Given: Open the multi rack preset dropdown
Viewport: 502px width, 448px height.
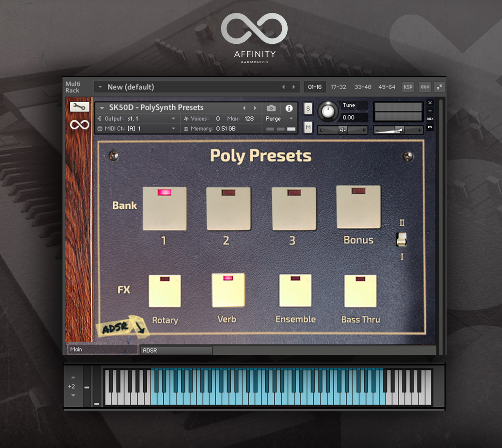Looking at the screenshot, I should pos(100,87).
